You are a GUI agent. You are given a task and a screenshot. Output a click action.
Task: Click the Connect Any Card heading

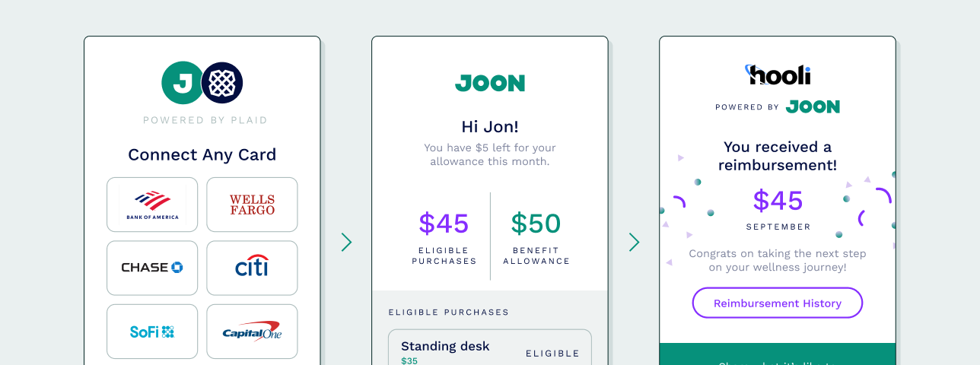point(202,155)
